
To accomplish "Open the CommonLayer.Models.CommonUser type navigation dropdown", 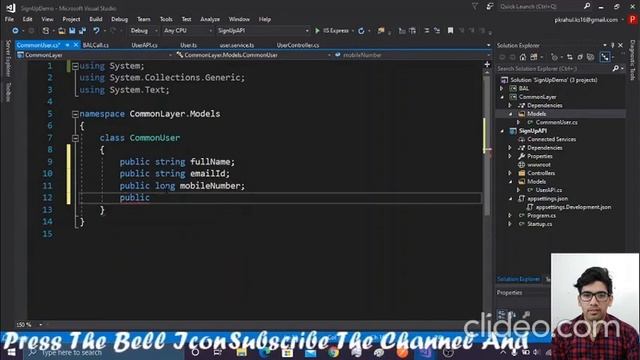I will point(254,55).
